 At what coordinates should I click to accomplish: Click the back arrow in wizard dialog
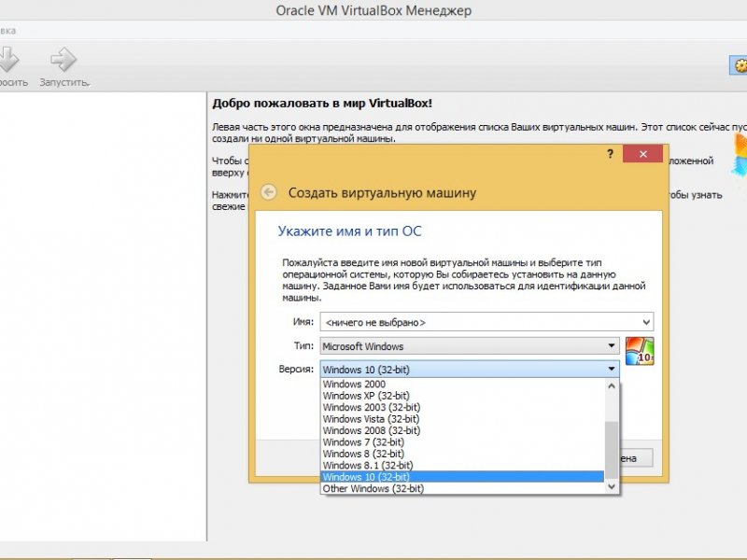click(269, 192)
